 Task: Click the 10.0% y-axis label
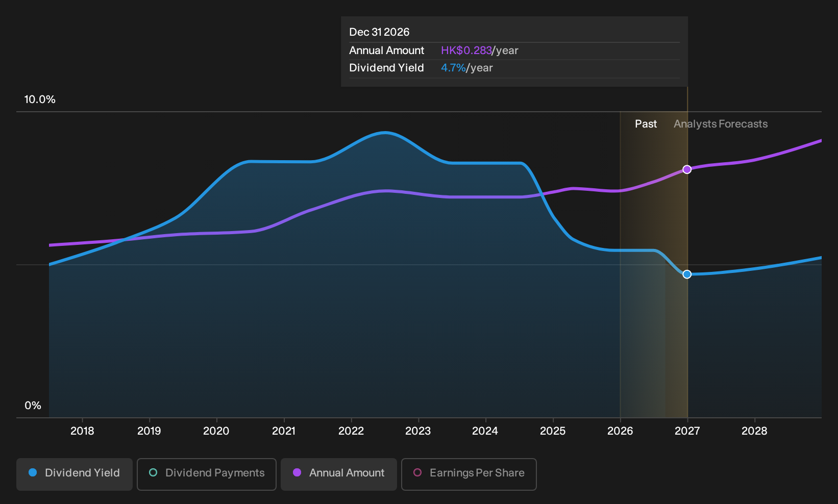point(40,99)
